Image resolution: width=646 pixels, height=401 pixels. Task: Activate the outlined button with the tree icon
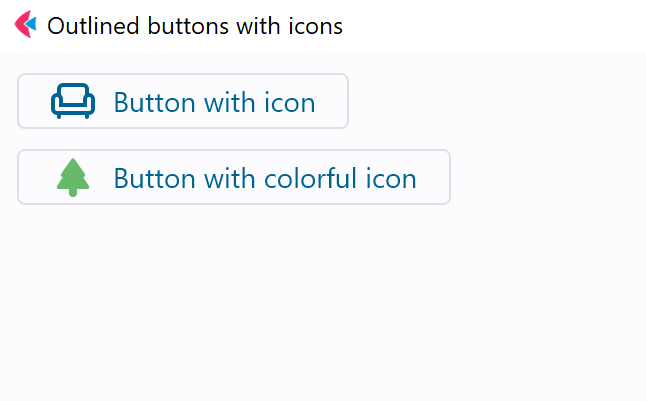[234, 177]
